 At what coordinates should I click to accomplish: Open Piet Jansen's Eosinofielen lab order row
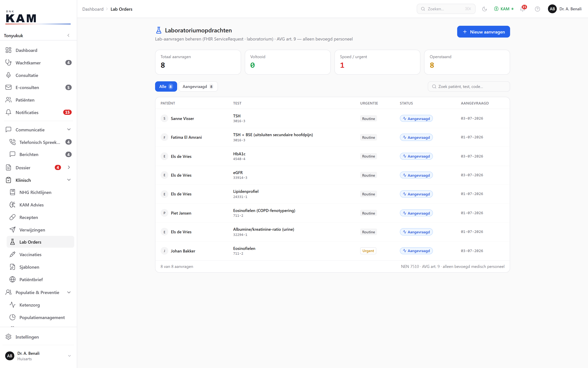[x=332, y=213]
